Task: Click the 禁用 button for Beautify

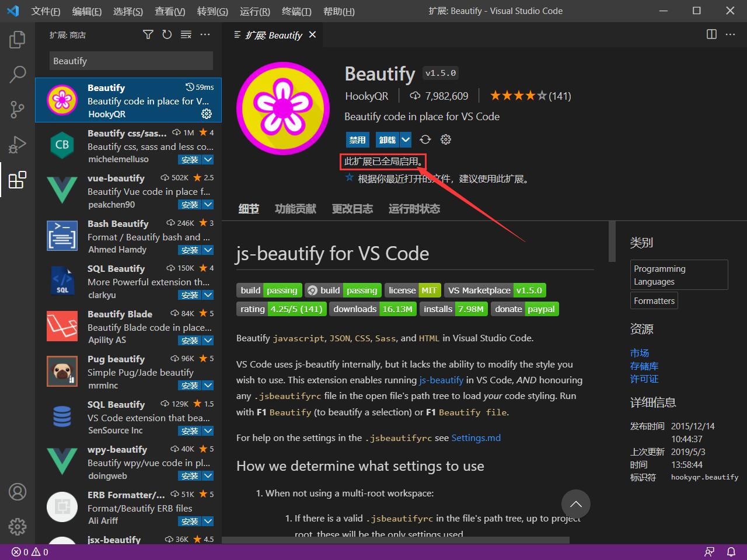Action: (x=357, y=139)
